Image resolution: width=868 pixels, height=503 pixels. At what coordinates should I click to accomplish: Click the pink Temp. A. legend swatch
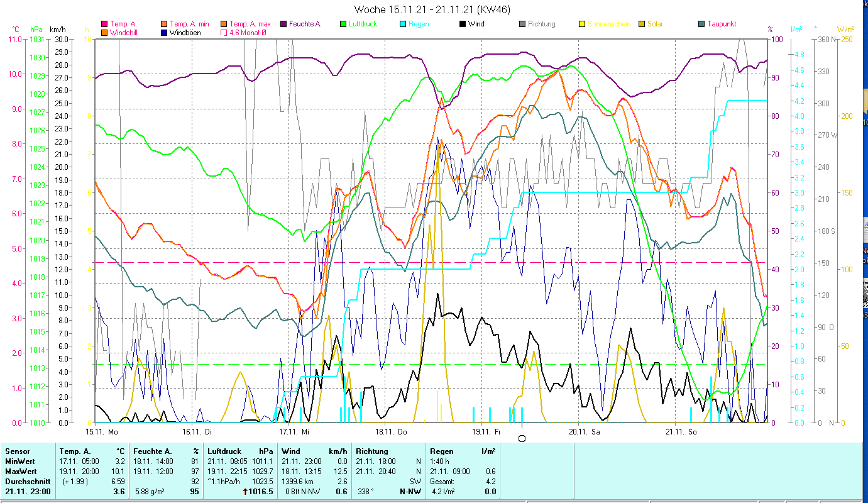coord(104,25)
